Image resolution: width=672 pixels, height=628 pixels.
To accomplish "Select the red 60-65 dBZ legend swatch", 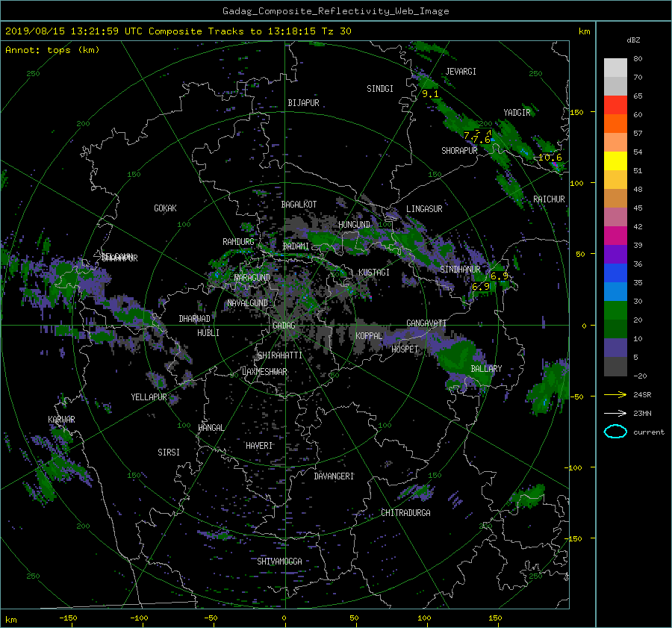I will click(615, 105).
